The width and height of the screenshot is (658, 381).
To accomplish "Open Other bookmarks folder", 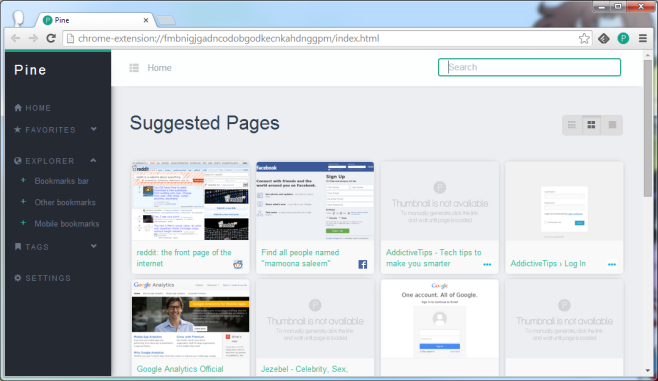I will coord(65,202).
